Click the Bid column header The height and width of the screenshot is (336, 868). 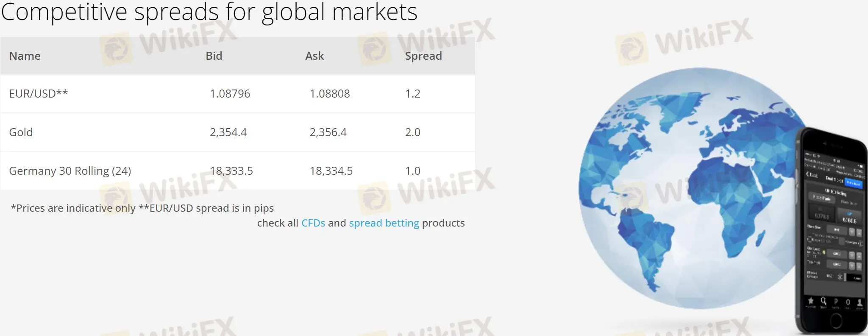pos(214,56)
